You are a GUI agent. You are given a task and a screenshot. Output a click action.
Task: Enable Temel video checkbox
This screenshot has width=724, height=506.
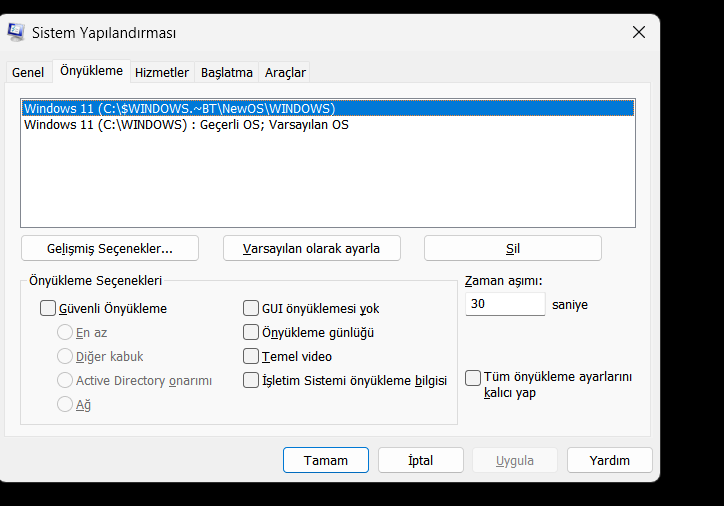(x=252, y=356)
